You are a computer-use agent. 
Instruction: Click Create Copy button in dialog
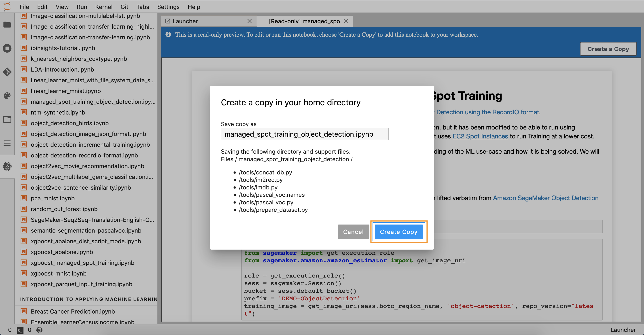tap(398, 231)
